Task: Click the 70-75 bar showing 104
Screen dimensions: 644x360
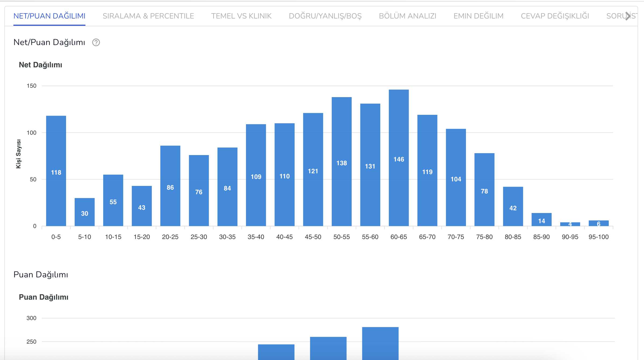Action: click(x=456, y=177)
